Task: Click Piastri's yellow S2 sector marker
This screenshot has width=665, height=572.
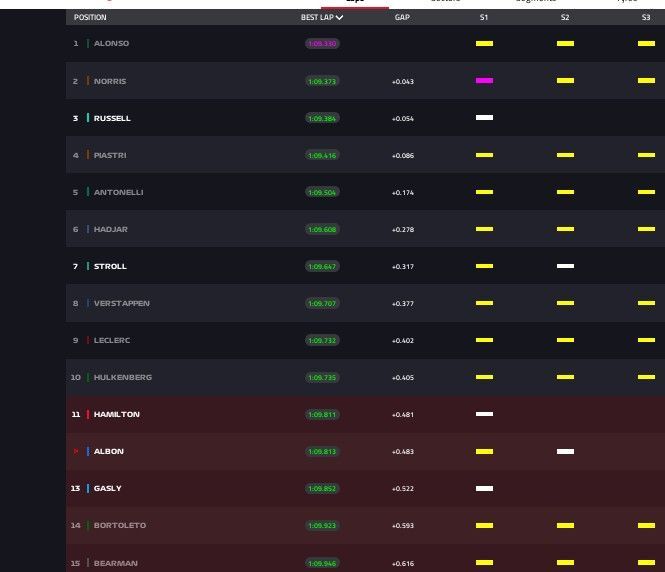Action: [x=565, y=155]
